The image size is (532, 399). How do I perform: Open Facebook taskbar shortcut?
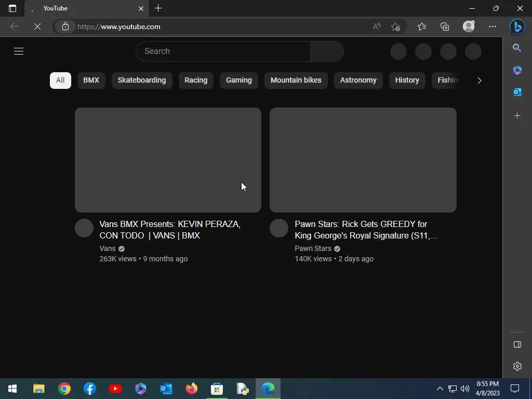click(x=89, y=389)
